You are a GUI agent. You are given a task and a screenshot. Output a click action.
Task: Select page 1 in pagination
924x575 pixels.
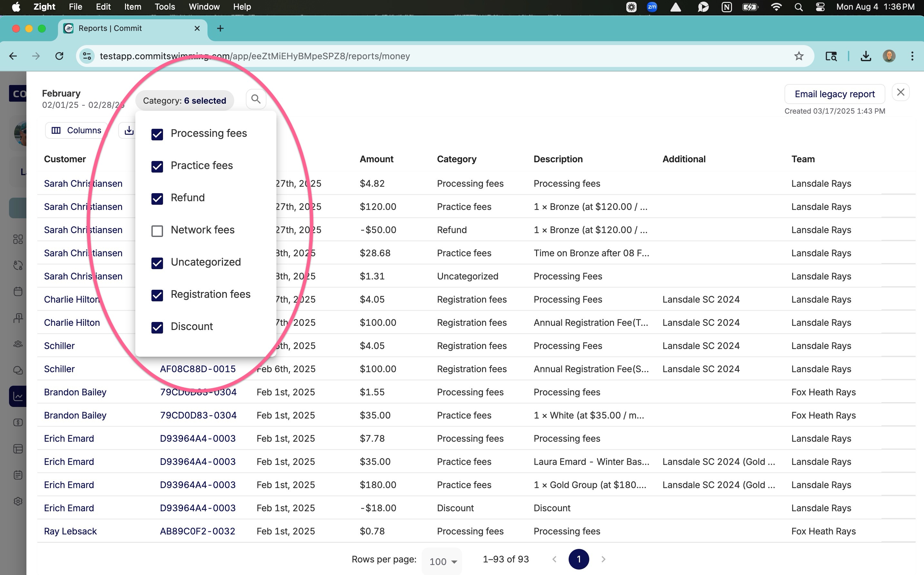[x=578, y=559]
